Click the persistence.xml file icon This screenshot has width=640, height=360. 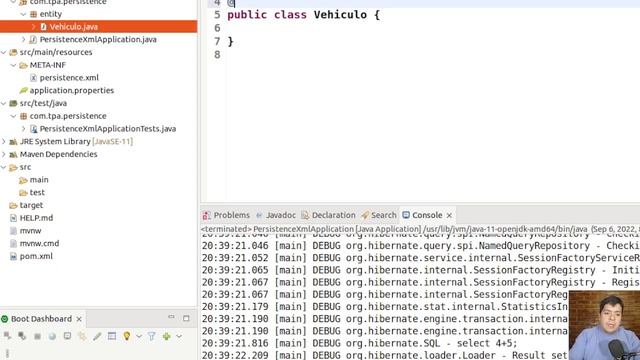[33, 78]
